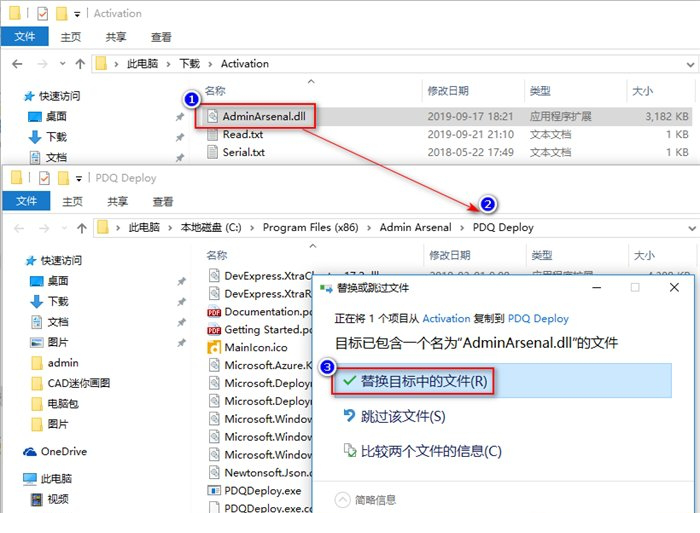Click up arrow in Activation window
700x533 pixels.
coord(80,64)
